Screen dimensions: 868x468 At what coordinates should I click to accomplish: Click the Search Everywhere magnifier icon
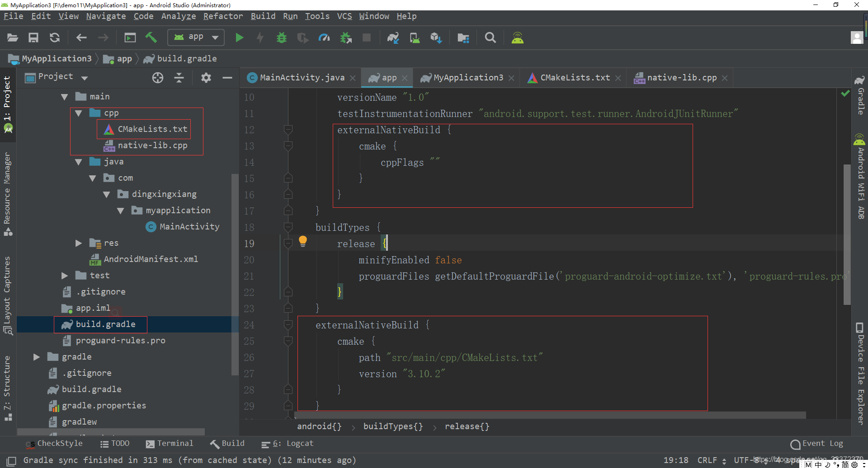(490, 37)
